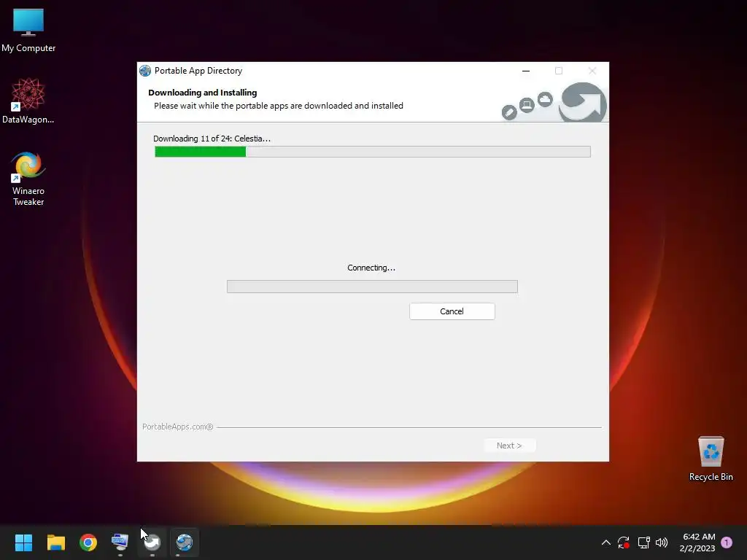Click the 'Downloading 11 of 24: Celestia...' status
This screenshot has height=560, width=747.
coord(212,139)
